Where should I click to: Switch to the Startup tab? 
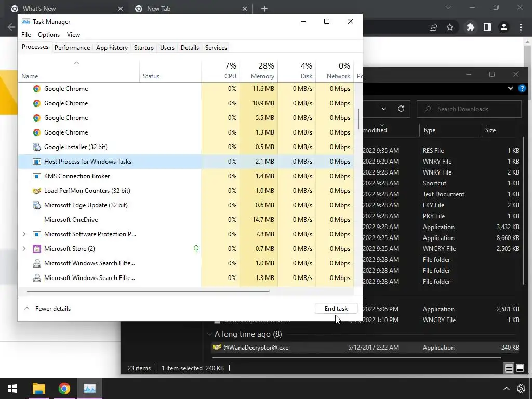(144, 47)
